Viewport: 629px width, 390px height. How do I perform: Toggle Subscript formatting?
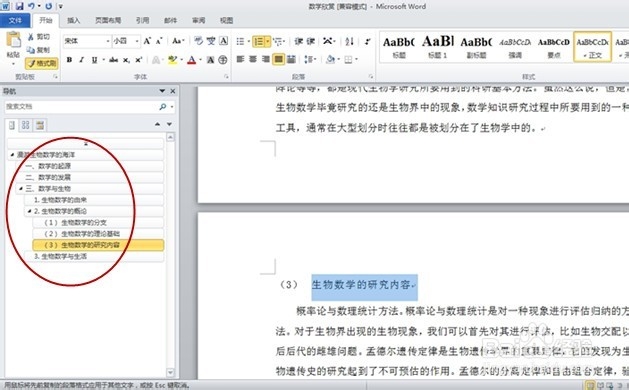click(126, 60)
